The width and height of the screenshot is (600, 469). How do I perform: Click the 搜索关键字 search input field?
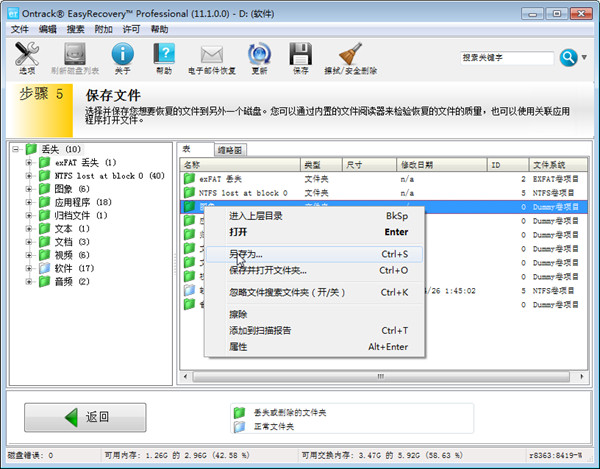(507, 58)
